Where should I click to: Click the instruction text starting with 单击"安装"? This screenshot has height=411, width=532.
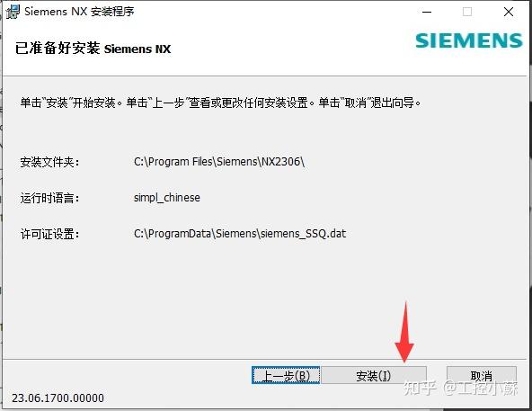[x=220, y=103]
